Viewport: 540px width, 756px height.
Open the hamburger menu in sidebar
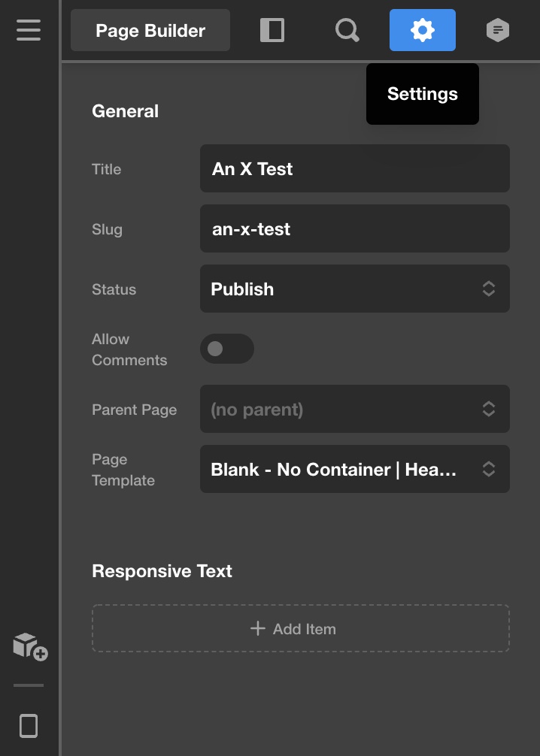(29, 30)
